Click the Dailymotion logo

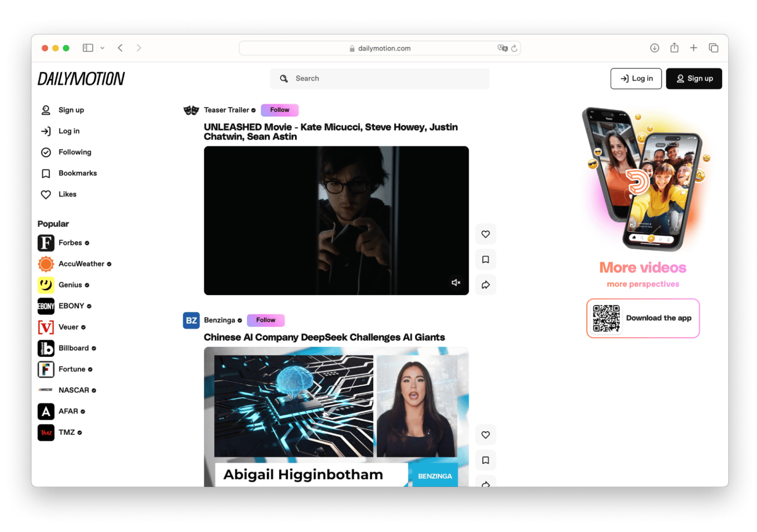click(81, 79)
